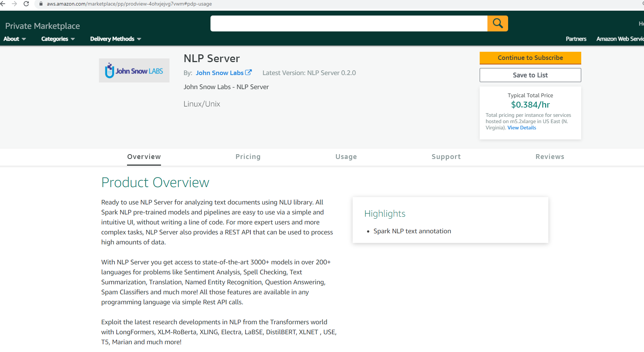Click the John Snow Labs logo
This screenshot has width=644, height=352.
click(x=134, y=70)
